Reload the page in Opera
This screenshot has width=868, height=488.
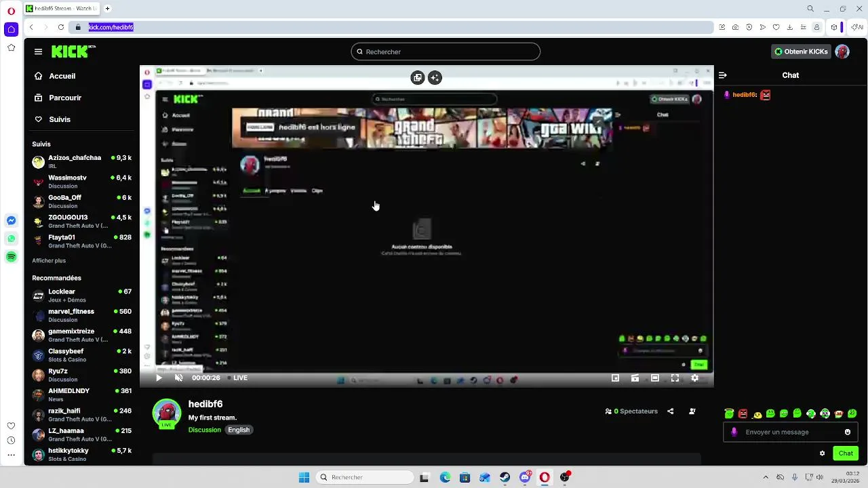61,27
